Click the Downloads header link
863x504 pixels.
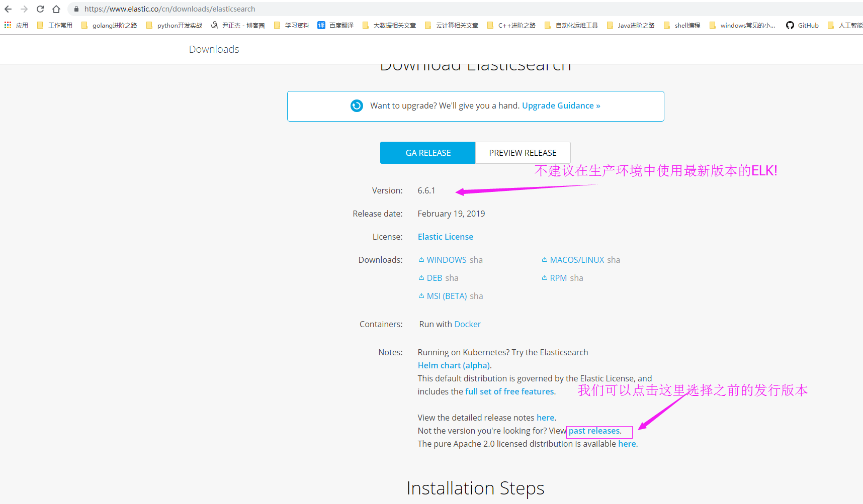(214, 49)
